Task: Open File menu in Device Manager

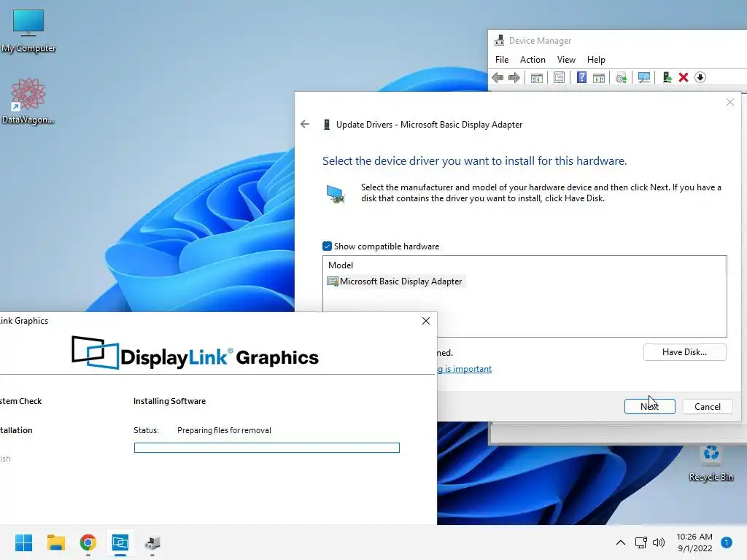Action: click(x=502, y=60)
